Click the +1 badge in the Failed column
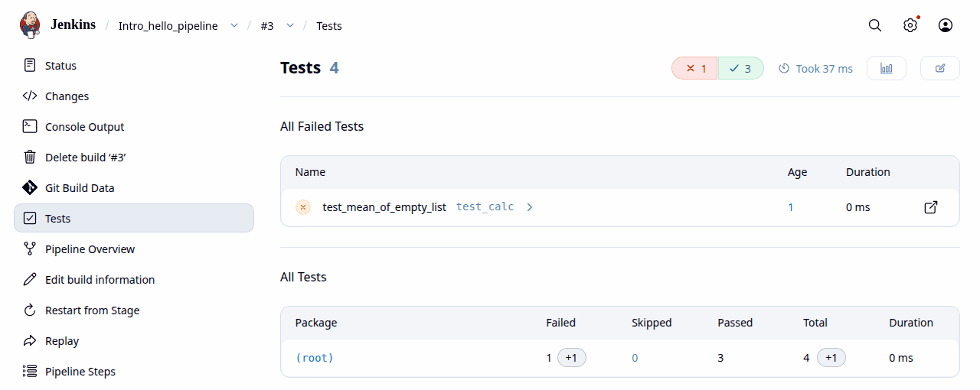The width and height of the screenshot is (980, 390). coord(572,357)
